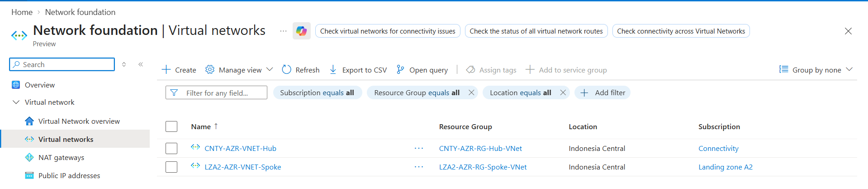This screenshot has height=189, width=868.
Task: Toggle expand/collapse all menu arrows
Action: (124, 64)
